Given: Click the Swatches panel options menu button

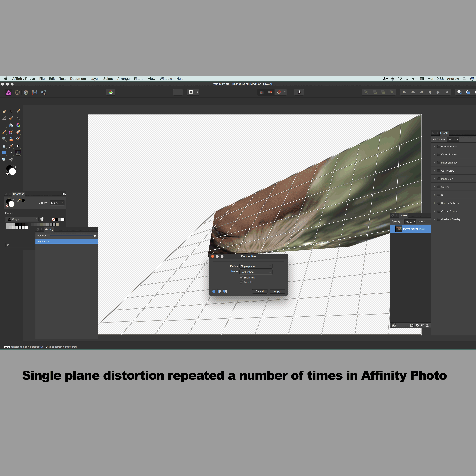Looking at the screenshot, I should coord(64,194).
